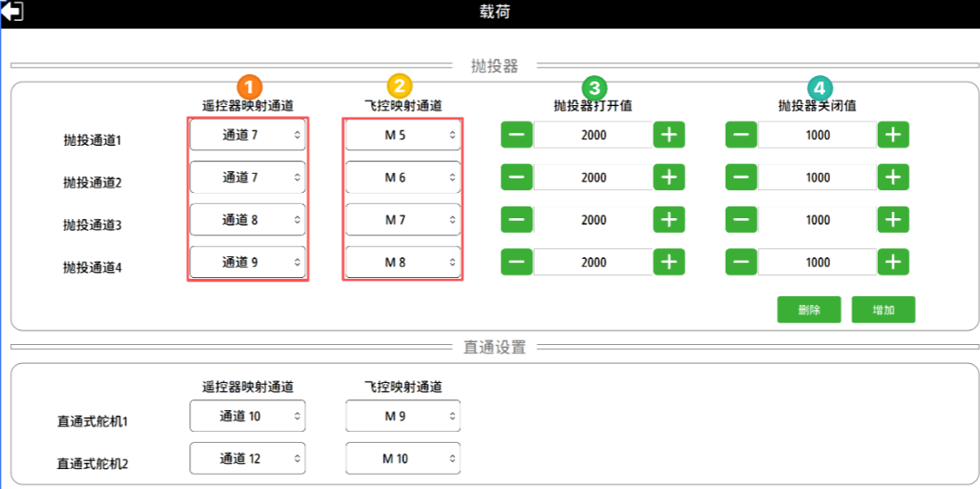Expand the 通道 8 remote channel dropdown
This screenshot has width=980, height=489.
[247, 220]
